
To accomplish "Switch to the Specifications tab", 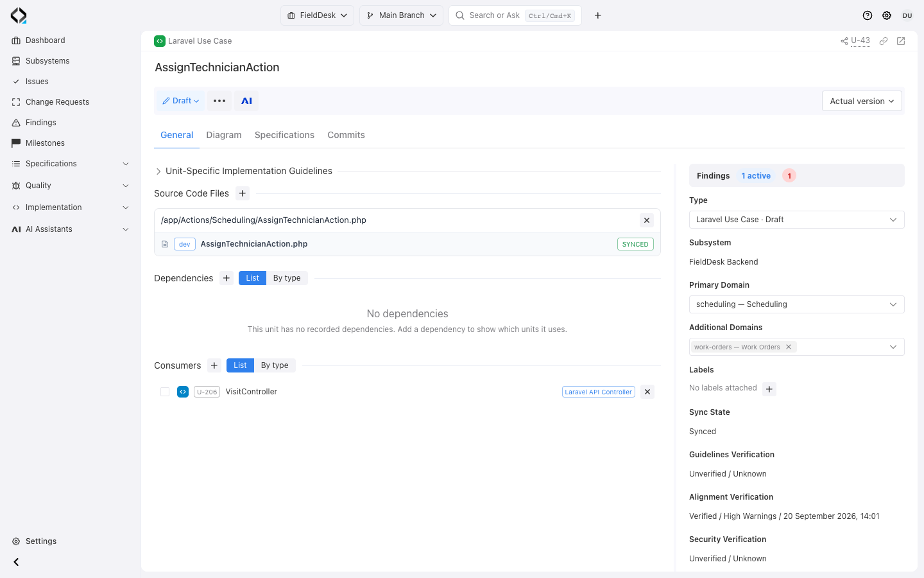I will [x=284, y=135].
